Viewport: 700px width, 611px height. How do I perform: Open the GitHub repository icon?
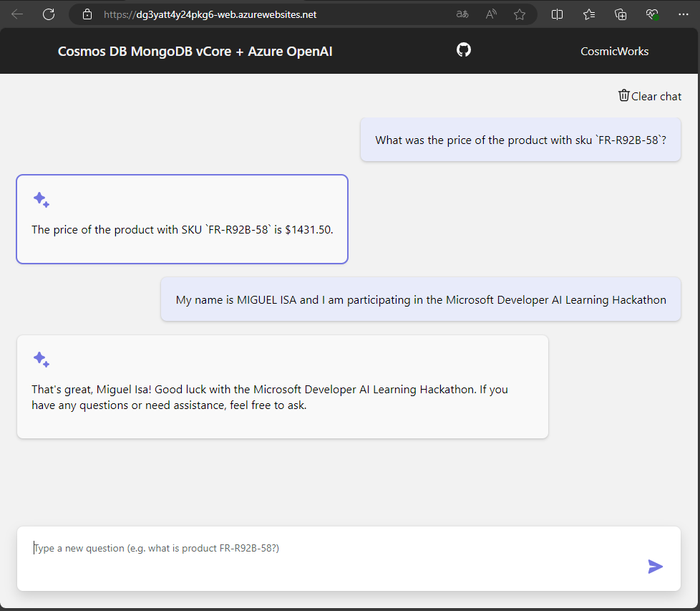[463, 49]
